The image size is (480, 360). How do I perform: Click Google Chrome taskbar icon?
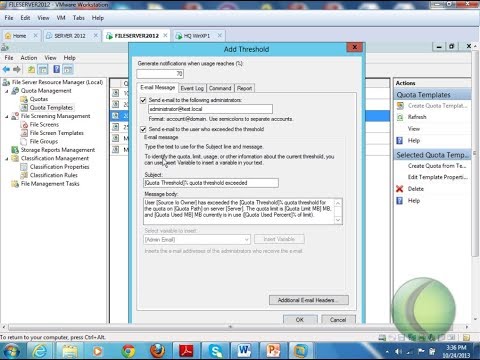(x=128, y=351)
